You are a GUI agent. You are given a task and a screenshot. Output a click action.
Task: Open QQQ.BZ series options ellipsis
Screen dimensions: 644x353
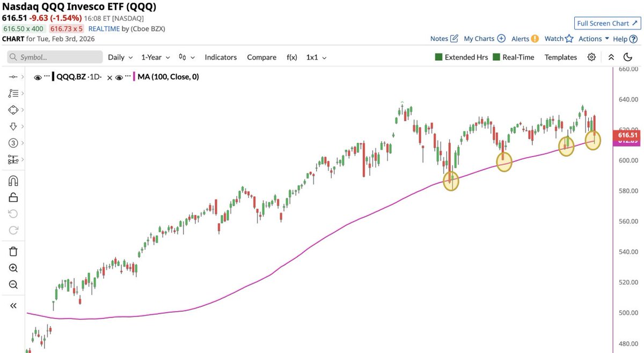pyautogui.click(x=47, y=76)
